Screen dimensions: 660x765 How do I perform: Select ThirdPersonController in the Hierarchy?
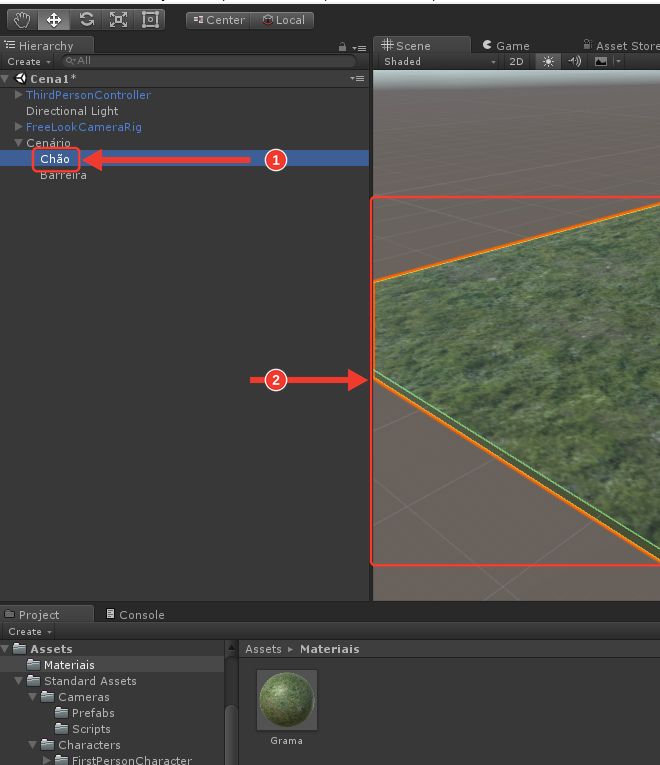(88, 95)
